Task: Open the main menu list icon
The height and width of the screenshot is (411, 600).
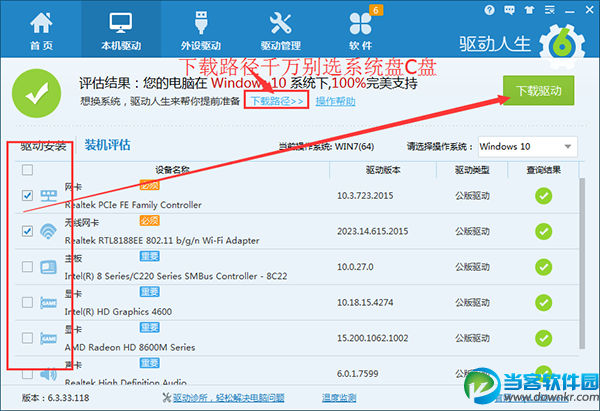Action: point(549,10)
